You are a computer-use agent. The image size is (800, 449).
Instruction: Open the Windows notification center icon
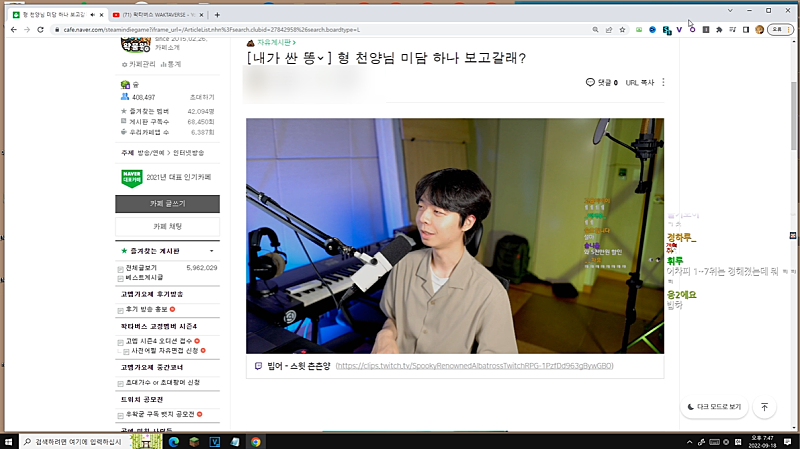tap(788, 442)
